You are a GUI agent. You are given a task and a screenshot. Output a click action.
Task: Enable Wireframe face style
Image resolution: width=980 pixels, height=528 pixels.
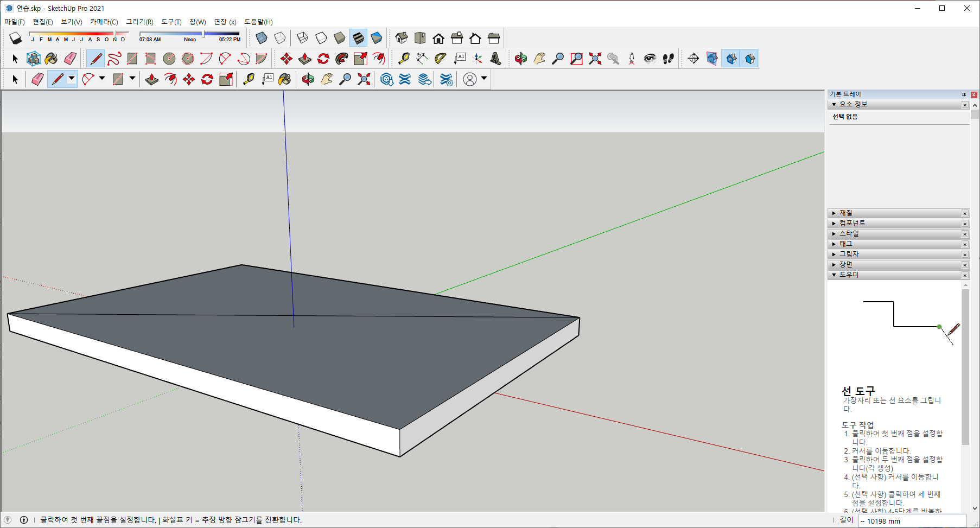[303, 38]
